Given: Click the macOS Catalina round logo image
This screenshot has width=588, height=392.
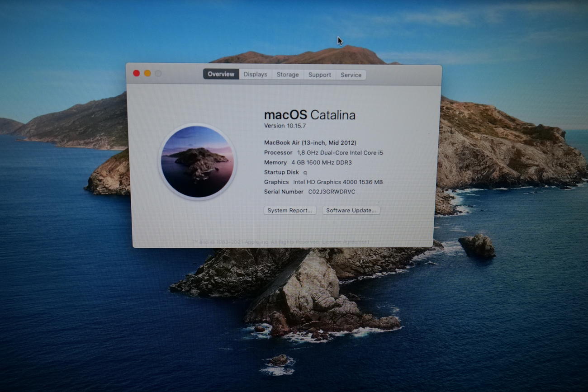Looking at the screenshot, I should pos(197,161).
